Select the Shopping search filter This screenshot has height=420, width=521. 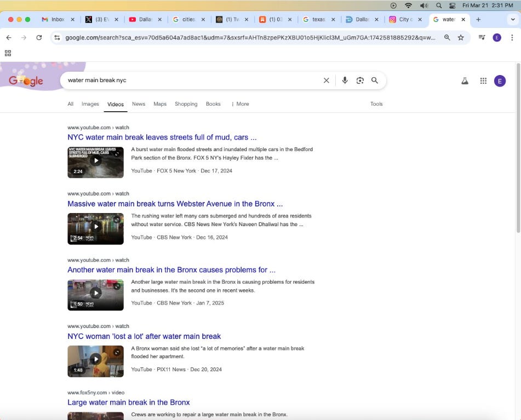point(186,104)
